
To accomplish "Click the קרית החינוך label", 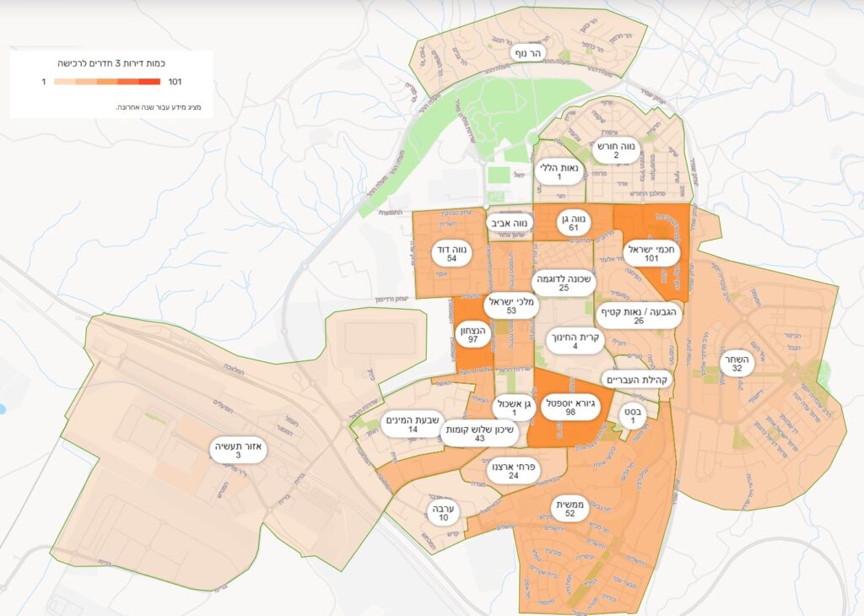I will click(574, 339).
